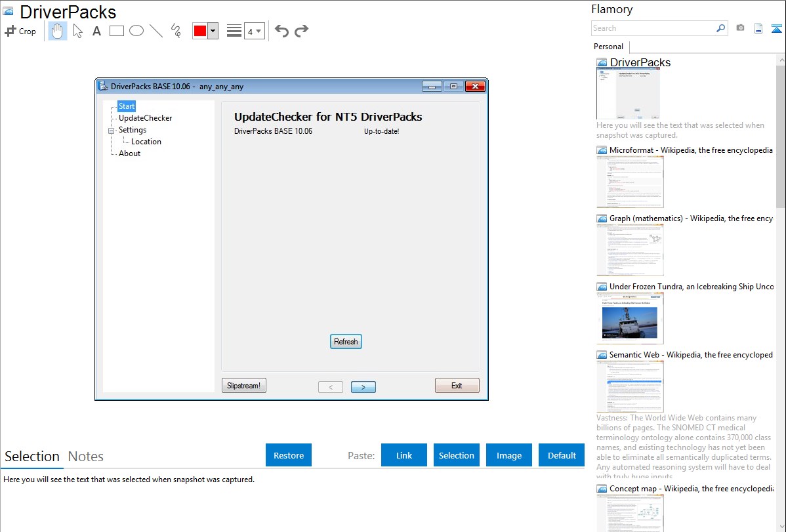Maximize the DriverPacks BASE window
This screenshot has height=532, width=786.
click(x=453, y=86)
